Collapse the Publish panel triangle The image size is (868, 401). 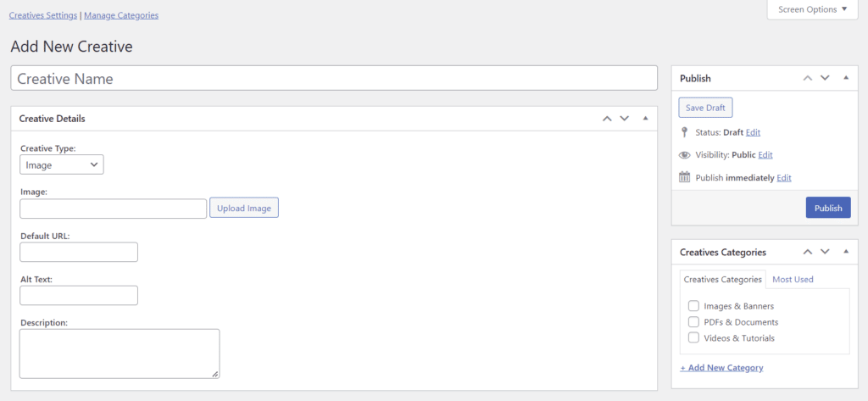[x=846, y=77]
